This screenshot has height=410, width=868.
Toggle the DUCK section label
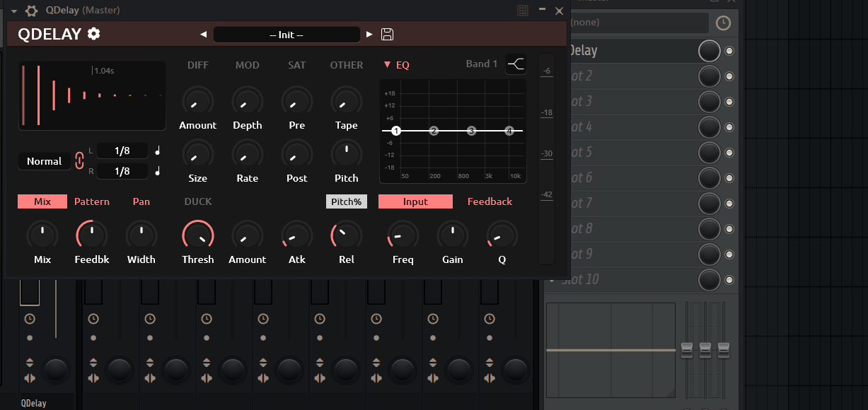(198, 201)
